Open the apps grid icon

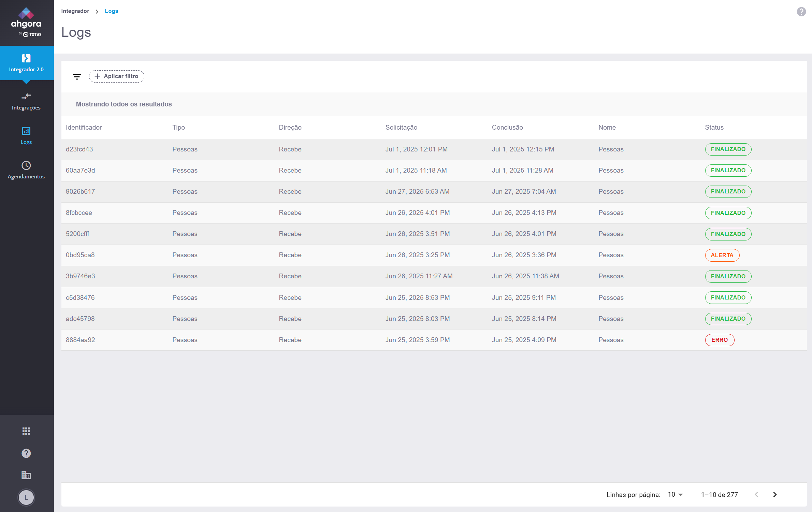26,431
